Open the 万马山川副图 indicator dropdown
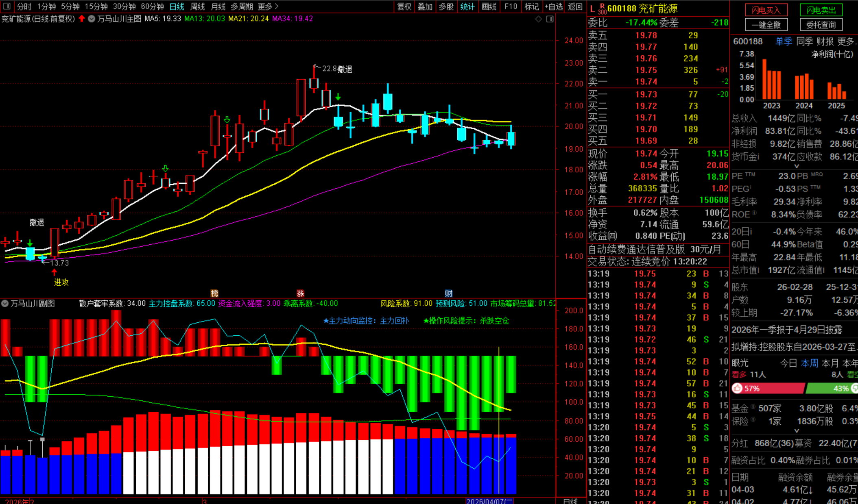The width and height of the screenshot is (858, 504). pos(5,304)
